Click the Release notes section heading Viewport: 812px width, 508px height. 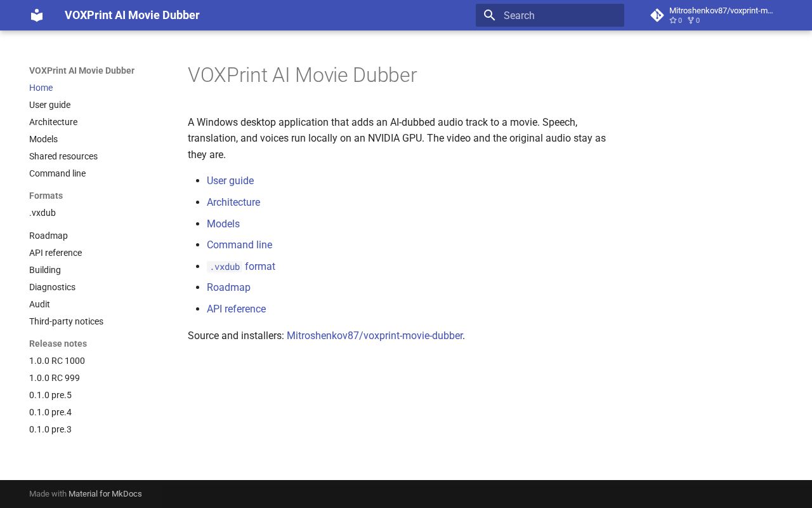58,344
